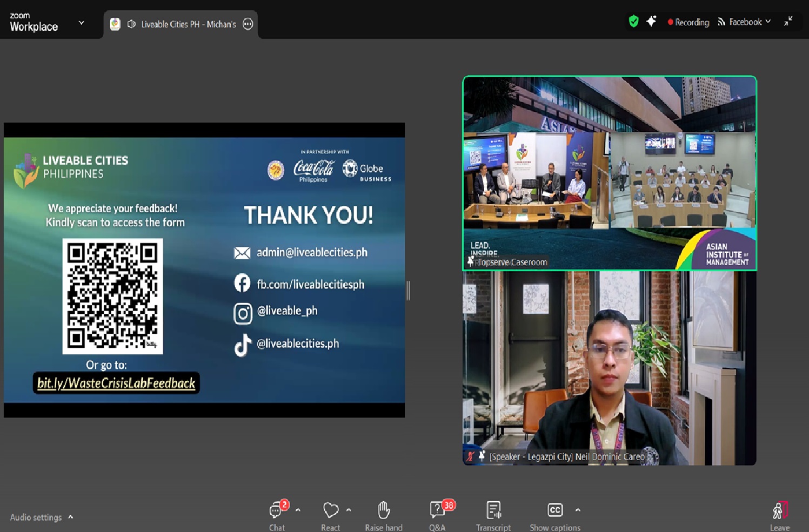Viewport: 809px width, 532px height.
Task: Toggle Show captions
Action: click(x=555, y=516)
